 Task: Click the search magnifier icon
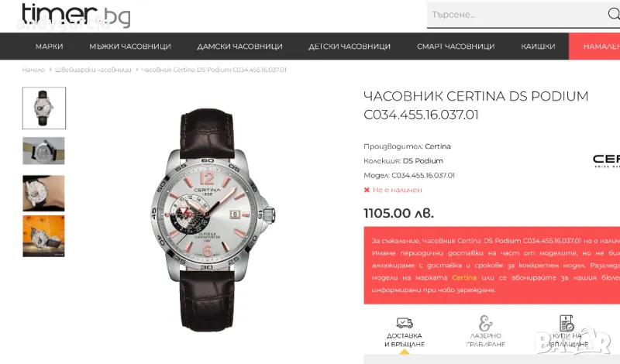(x=614, y=14)
